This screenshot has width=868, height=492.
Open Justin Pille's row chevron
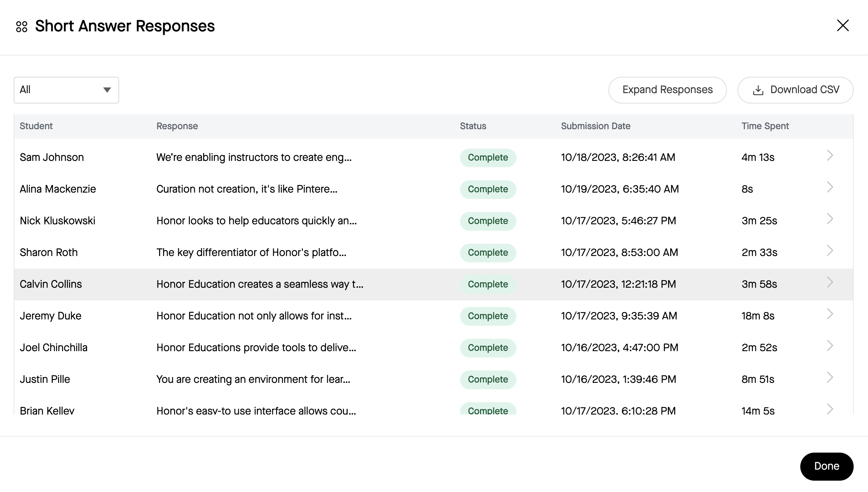(x=830, y=378)
